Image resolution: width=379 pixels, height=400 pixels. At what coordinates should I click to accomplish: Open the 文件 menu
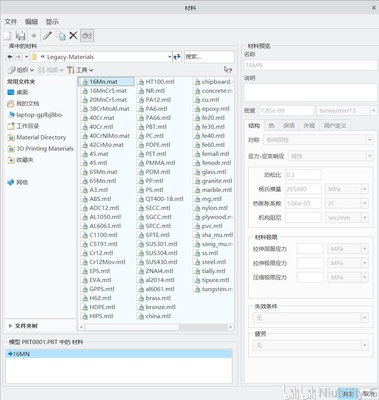click(x=11, y=22)
